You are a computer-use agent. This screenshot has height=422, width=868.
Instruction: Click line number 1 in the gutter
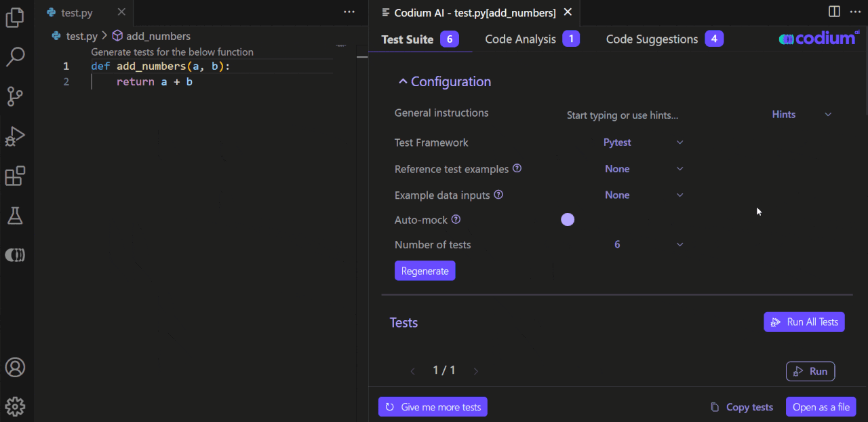pyautogui.click(x=66, y=66)
